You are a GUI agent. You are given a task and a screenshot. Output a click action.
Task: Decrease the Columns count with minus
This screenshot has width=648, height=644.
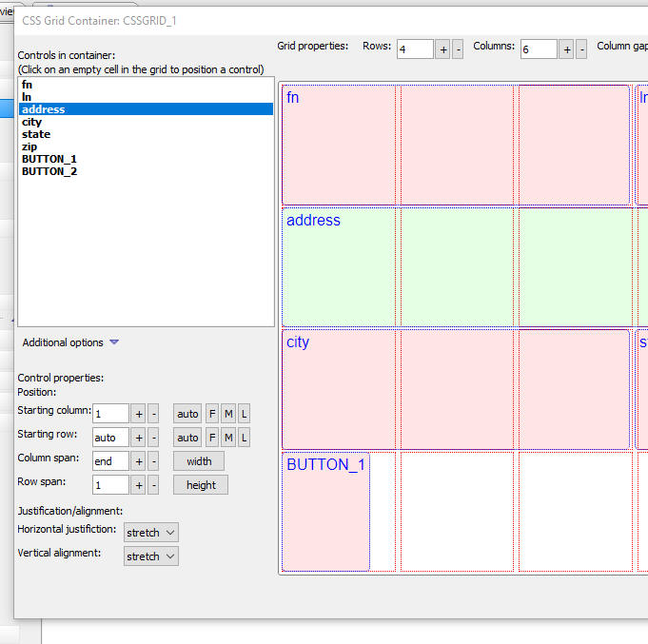tap(581, 49)
